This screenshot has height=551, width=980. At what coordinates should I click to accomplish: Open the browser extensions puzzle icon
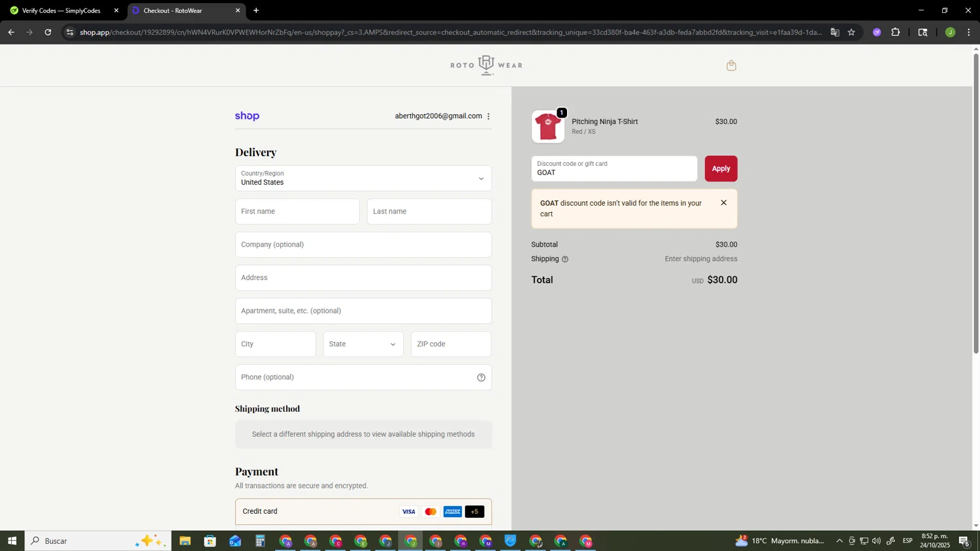[896, 32]
